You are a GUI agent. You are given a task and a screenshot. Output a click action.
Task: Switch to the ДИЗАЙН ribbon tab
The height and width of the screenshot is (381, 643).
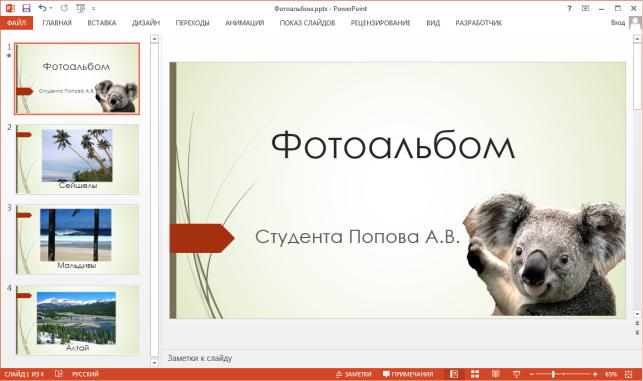[146, 23]
